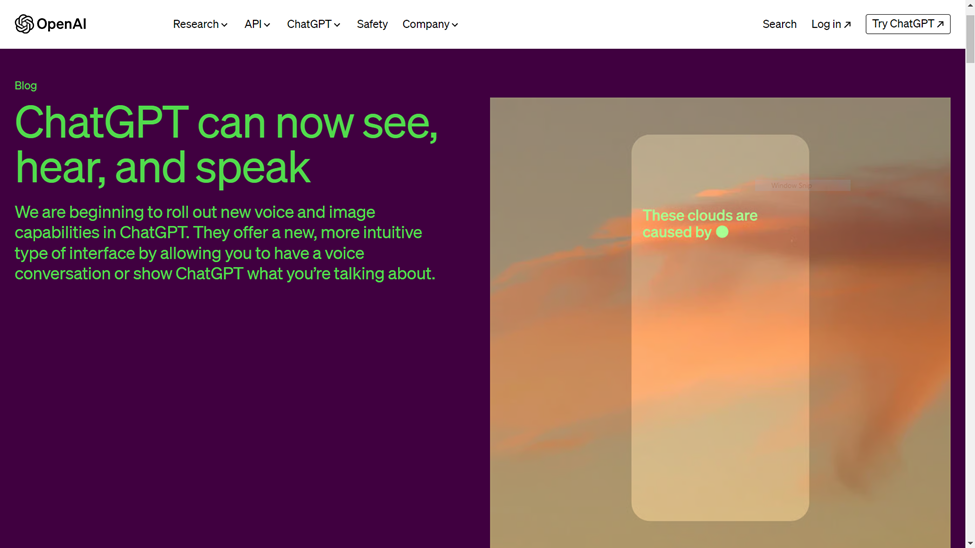This screenshot has height=548, width=975.
Task: Click the paragraph about new voice and image capabilities
Action: tap(225, 243)
